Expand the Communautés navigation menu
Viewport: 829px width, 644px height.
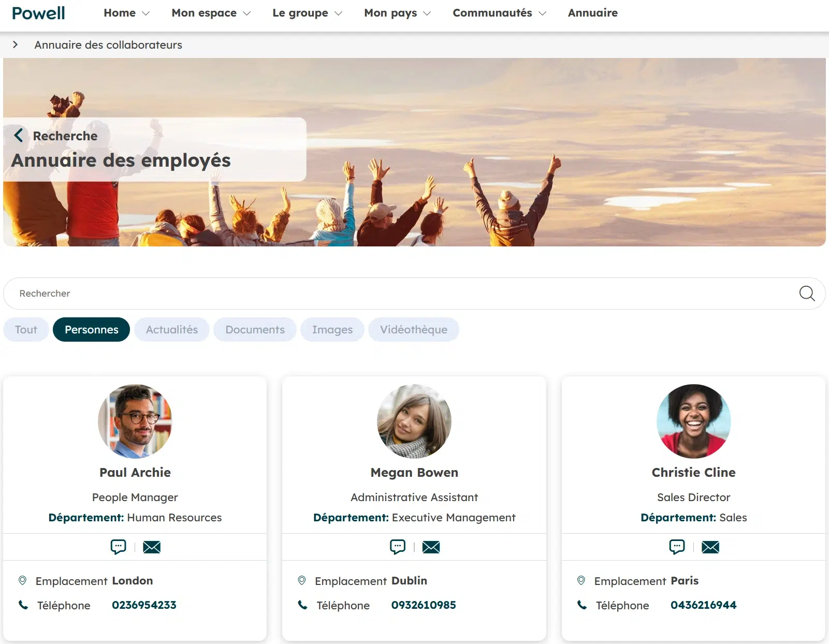(499, 13)
